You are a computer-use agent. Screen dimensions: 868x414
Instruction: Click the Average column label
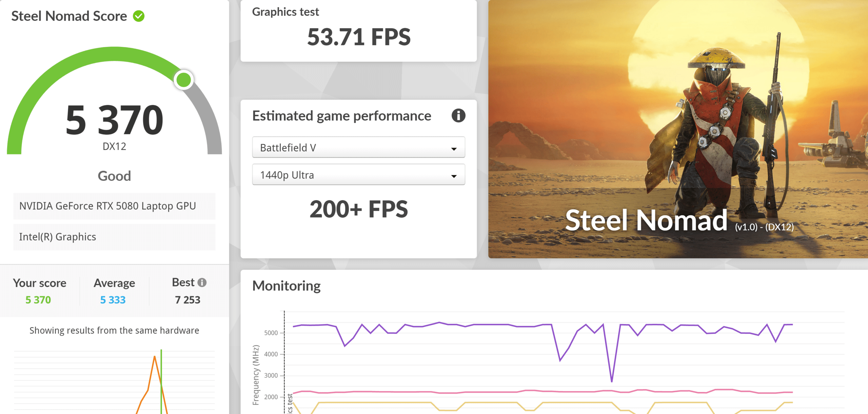pos(114,283)
